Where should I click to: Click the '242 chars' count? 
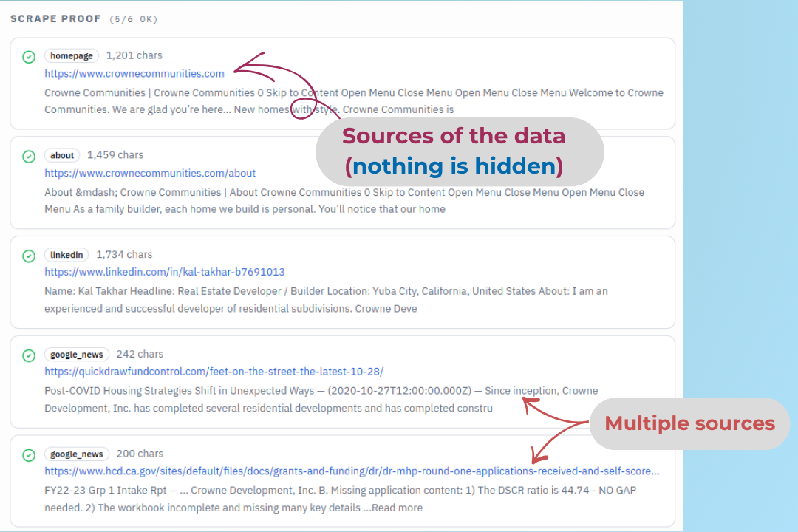click(140, 354)
